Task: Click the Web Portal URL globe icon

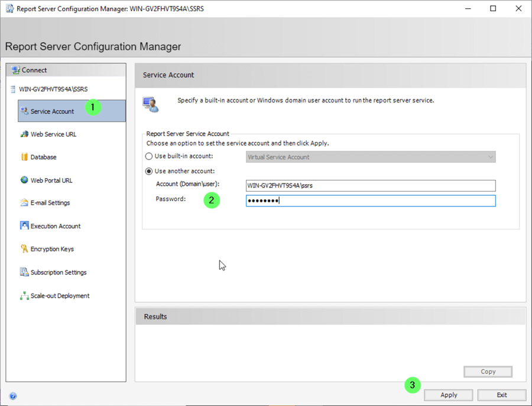Action: (x=24, y=180)
